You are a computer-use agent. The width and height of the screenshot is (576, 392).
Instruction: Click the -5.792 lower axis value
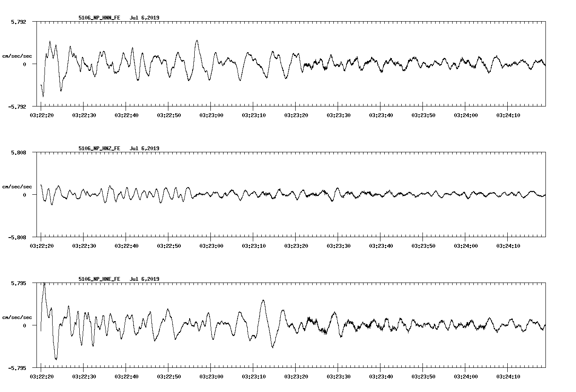17,106
